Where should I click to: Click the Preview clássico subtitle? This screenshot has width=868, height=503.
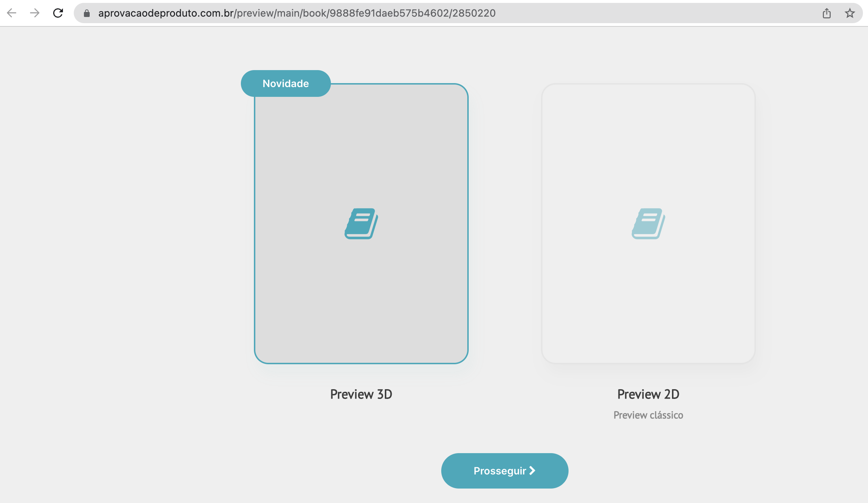pyautogui.click(x=648, y=415)
